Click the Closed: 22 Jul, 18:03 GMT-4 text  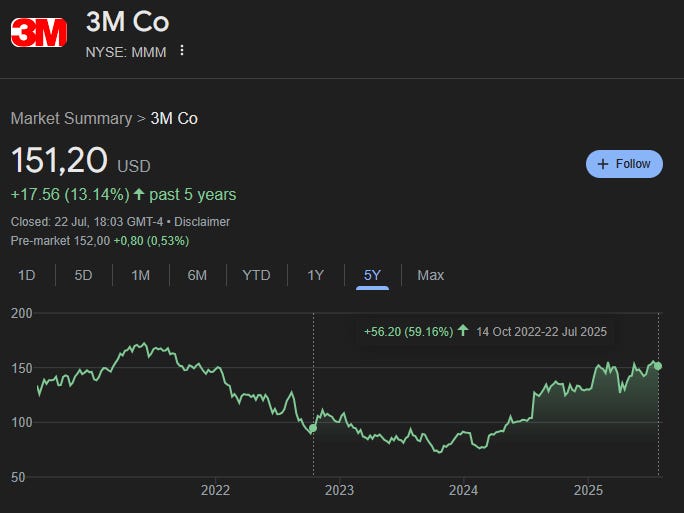87,222
